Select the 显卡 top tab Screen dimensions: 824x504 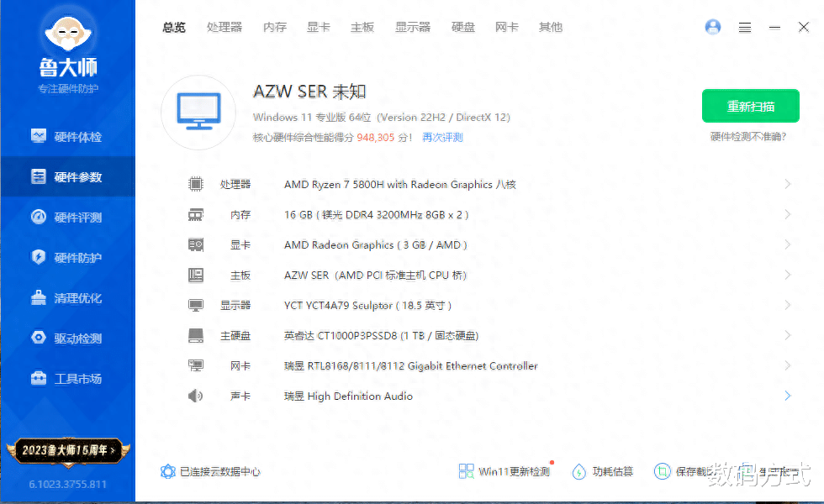319,27
